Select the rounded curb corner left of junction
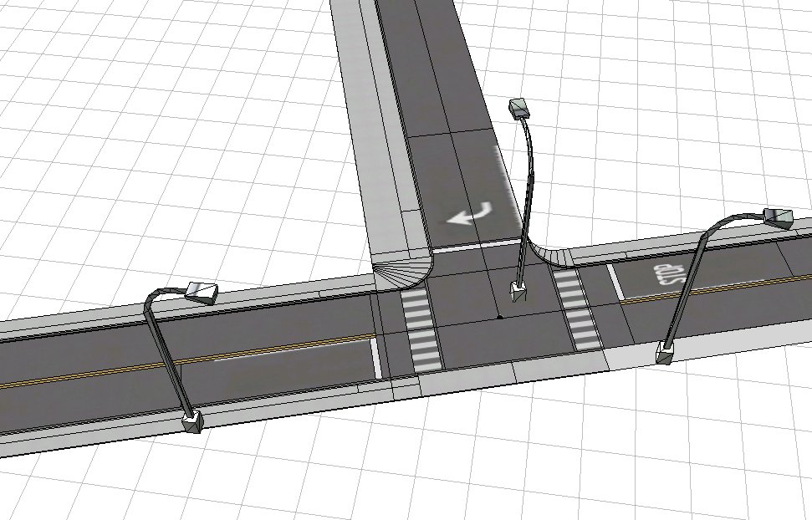 402,272
